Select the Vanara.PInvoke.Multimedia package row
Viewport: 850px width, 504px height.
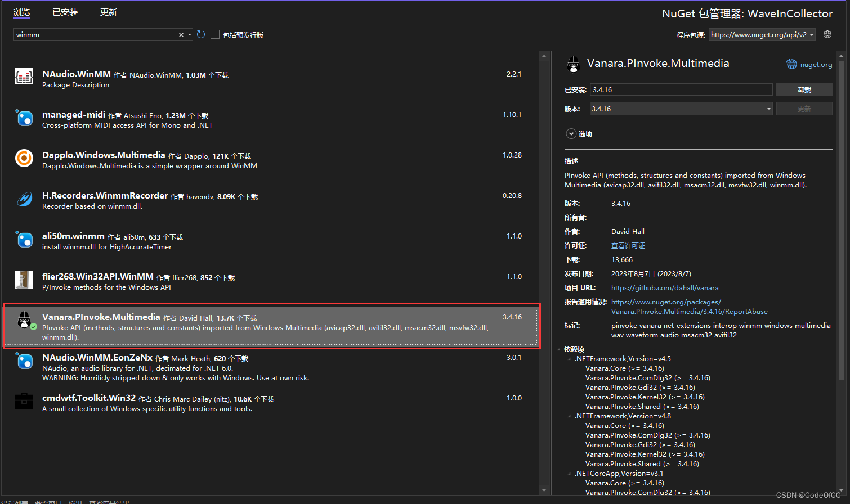pos(271,326)
